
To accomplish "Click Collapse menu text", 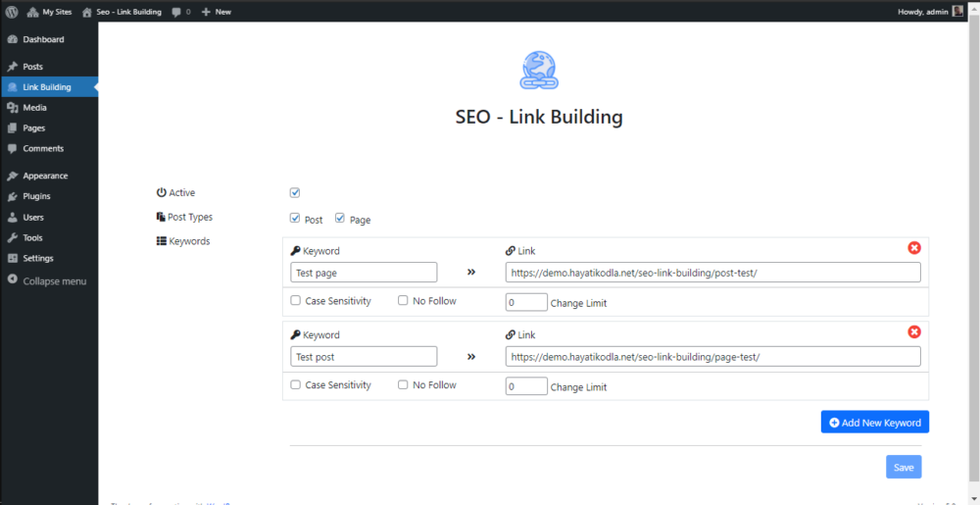I will click(x=55, y=281).
